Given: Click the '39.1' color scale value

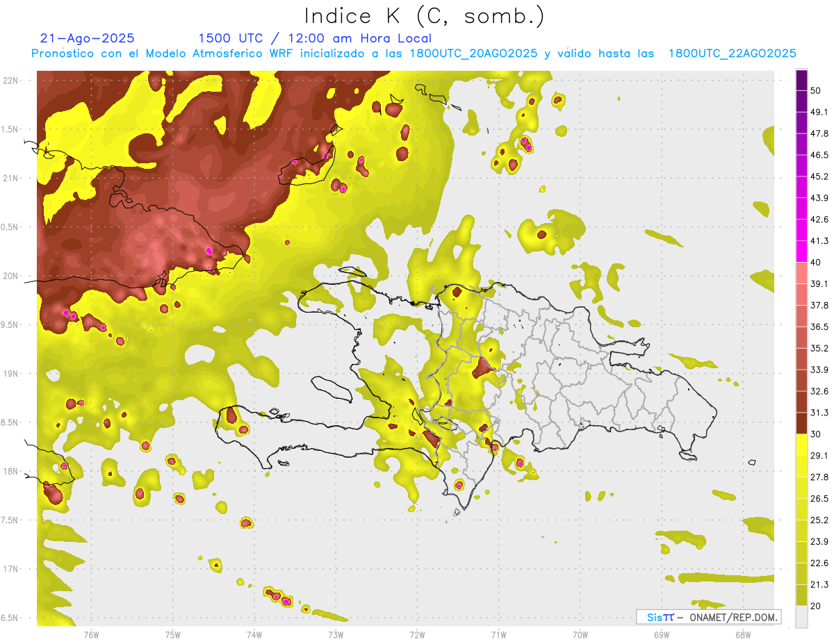Looking at the screenshot, I should pos(819,283).
